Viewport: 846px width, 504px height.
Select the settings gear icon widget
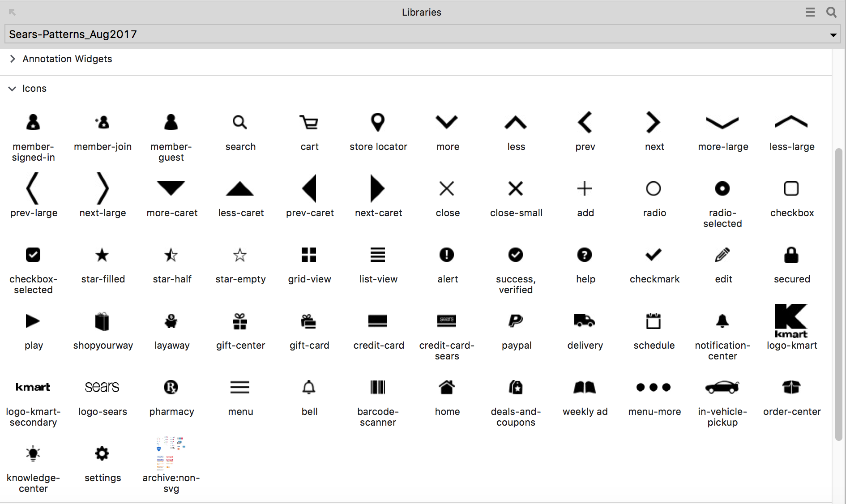coord(102,453)
